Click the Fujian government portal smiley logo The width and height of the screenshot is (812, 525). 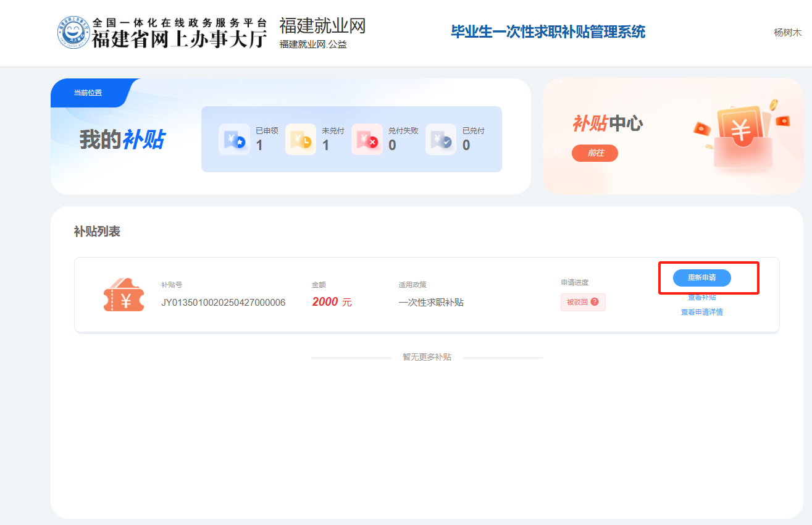point(74,33)
